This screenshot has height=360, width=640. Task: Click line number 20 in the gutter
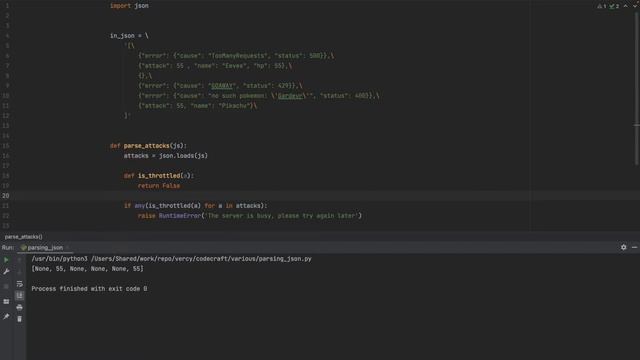coord(5,196)
